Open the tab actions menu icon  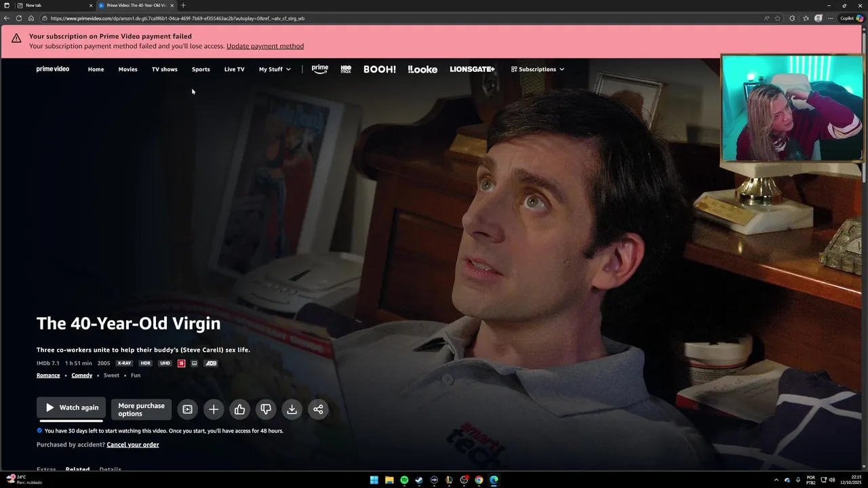tap(7, 5)
